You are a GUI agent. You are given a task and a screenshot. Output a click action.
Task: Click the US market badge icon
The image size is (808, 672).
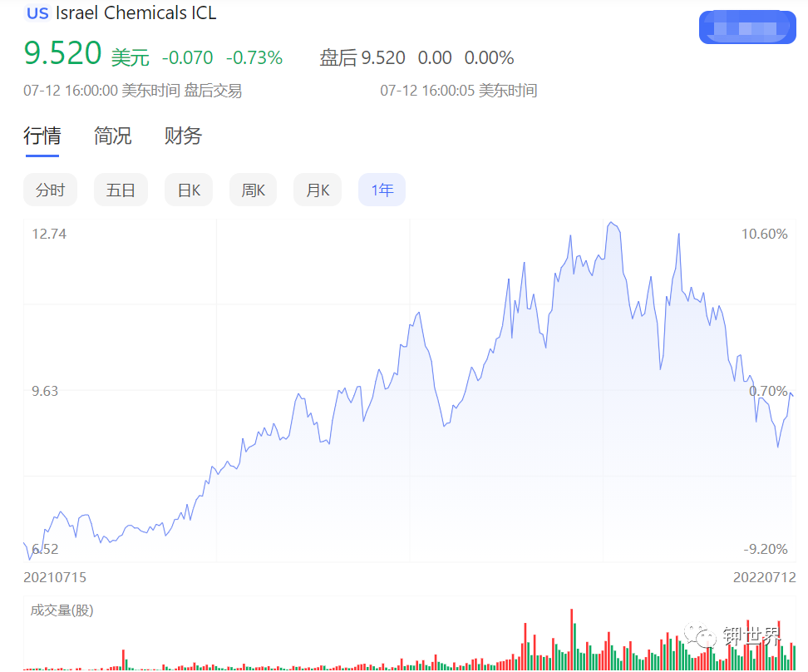point(37,13)
